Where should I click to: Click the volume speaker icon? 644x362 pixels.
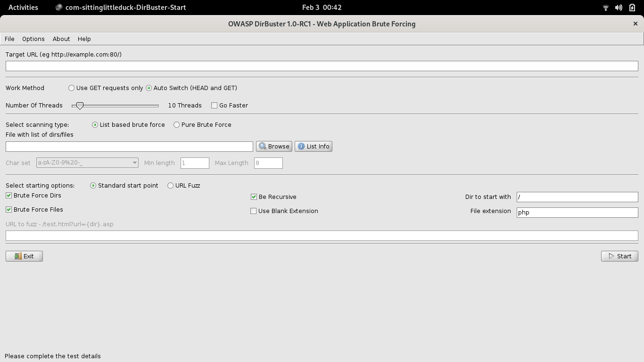coord(619,8)
